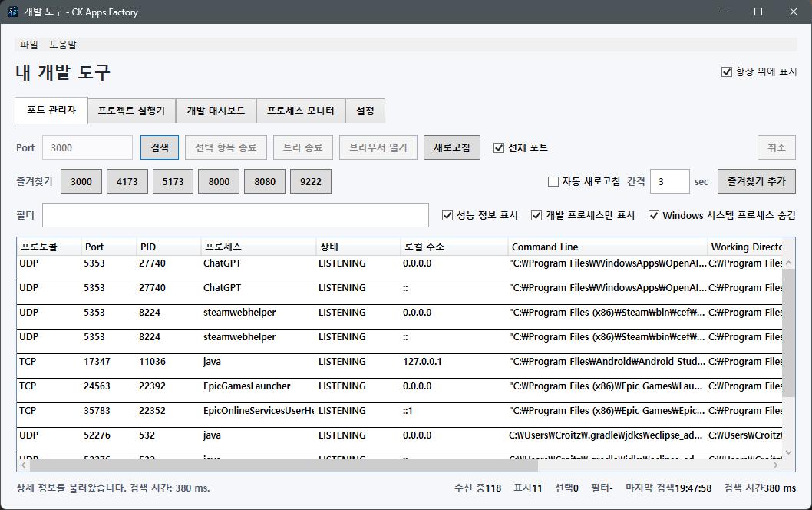Click PID 22392 cell
812x510 pixels.
pyautogui.click(x=152, y=386)
